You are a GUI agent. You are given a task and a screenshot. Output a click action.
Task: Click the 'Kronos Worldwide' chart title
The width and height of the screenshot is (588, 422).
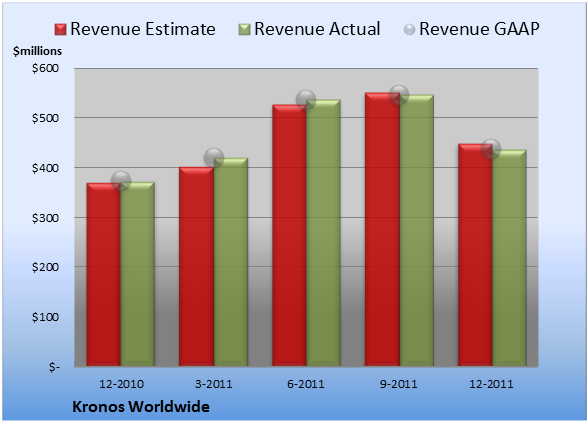(x=141, y=407)
